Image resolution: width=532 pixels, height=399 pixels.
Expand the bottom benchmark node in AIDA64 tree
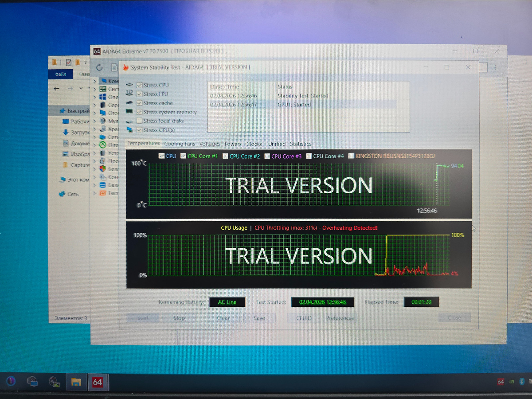click(95, 193)
